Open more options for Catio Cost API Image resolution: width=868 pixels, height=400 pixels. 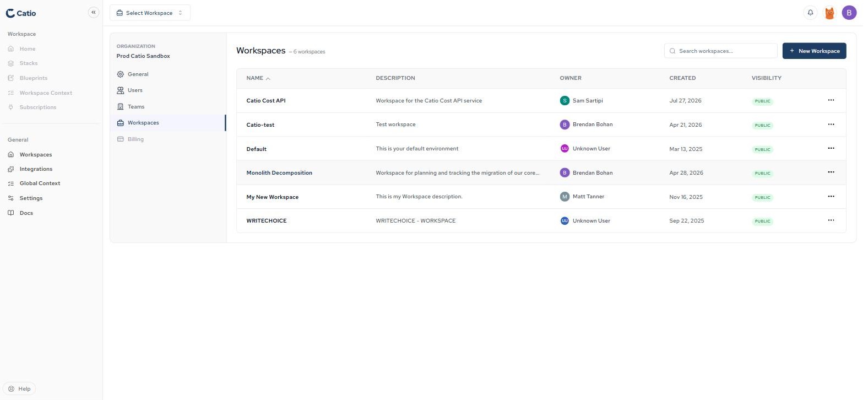pyautogui.click(x=831, y=100)
